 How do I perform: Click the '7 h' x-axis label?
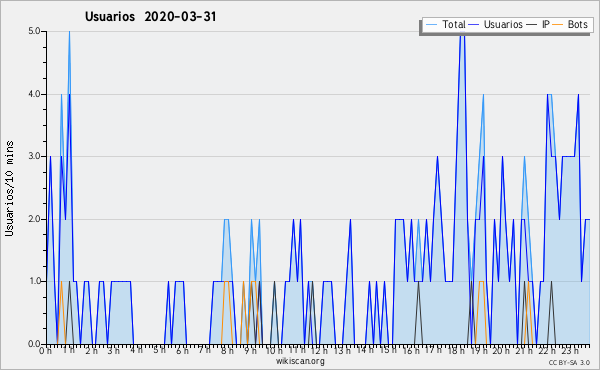[204, 350]
